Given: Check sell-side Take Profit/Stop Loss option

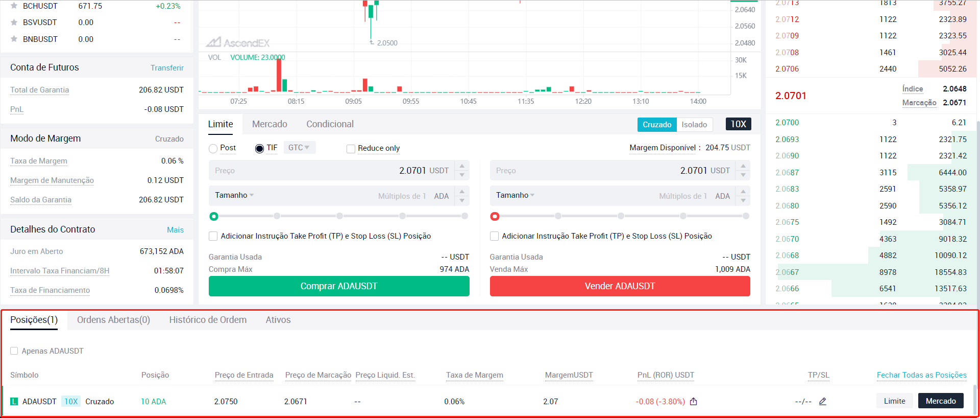Looking at the screenshot, I should (494, 236).
